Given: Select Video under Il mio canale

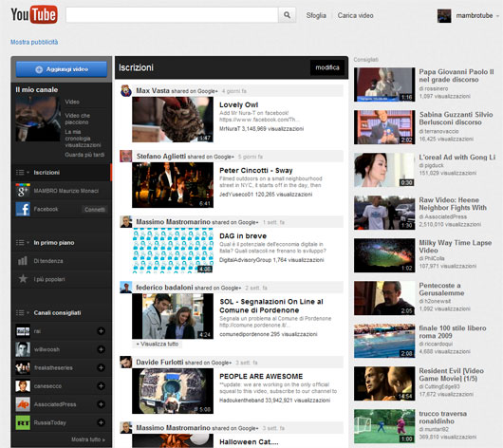Looking at the screenshot, I should click(72, 102).
